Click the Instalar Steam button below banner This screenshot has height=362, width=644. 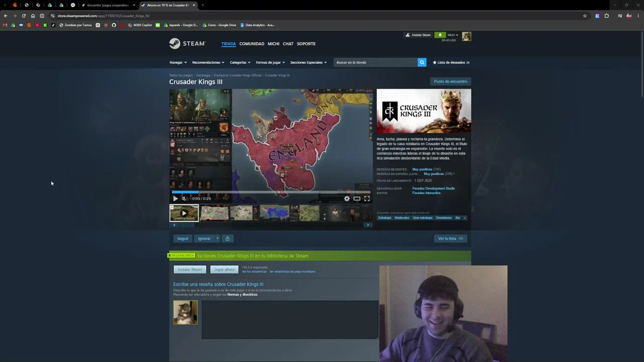point(190,269)
